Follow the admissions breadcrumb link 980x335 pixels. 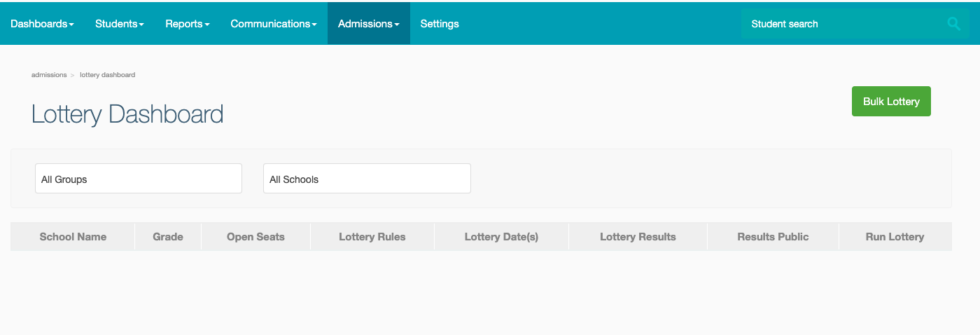coord(49,75)
